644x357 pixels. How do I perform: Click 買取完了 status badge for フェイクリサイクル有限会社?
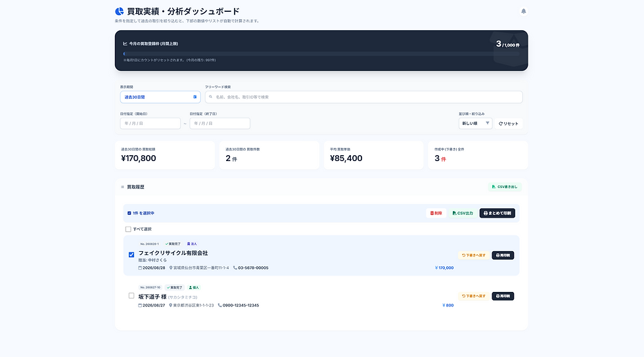coord(172,244)
